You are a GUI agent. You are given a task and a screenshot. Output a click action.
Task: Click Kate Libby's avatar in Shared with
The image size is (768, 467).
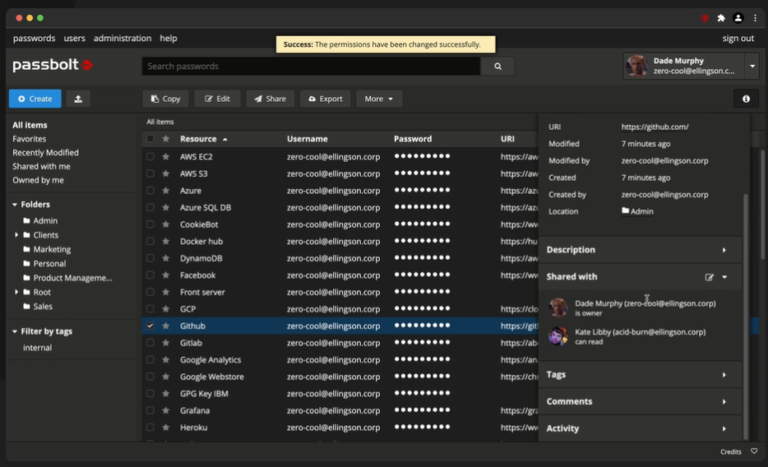(558, 336)
